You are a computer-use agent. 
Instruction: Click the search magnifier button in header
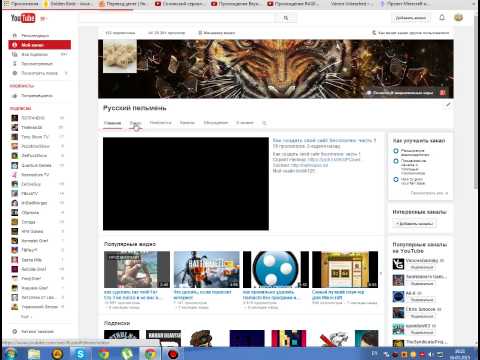tap(286, 18)
